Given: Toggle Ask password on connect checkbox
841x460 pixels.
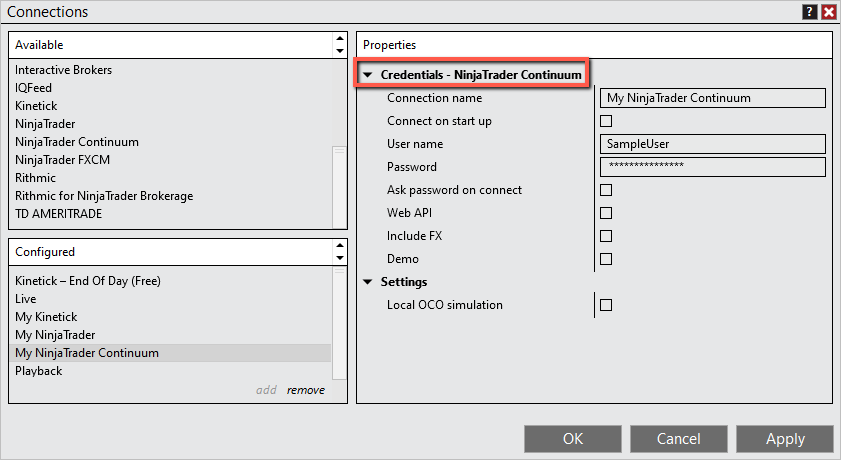Looking at the screenshot, I should coord(606,190).
